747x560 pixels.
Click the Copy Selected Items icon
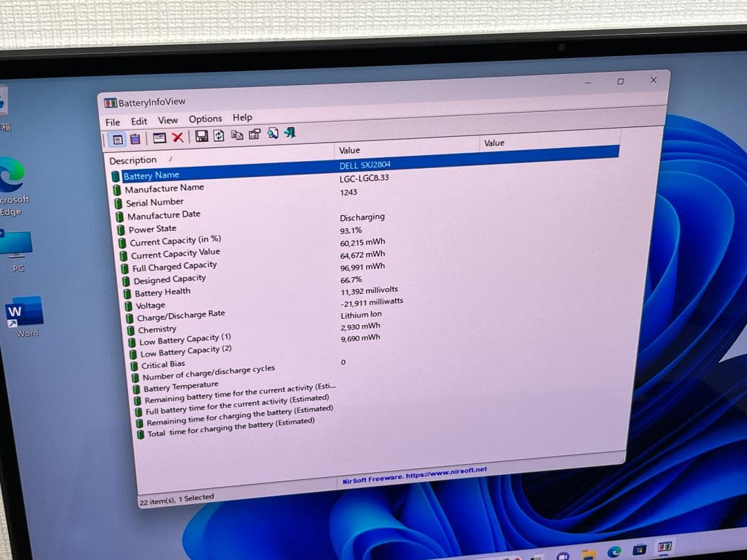(237, 135)
